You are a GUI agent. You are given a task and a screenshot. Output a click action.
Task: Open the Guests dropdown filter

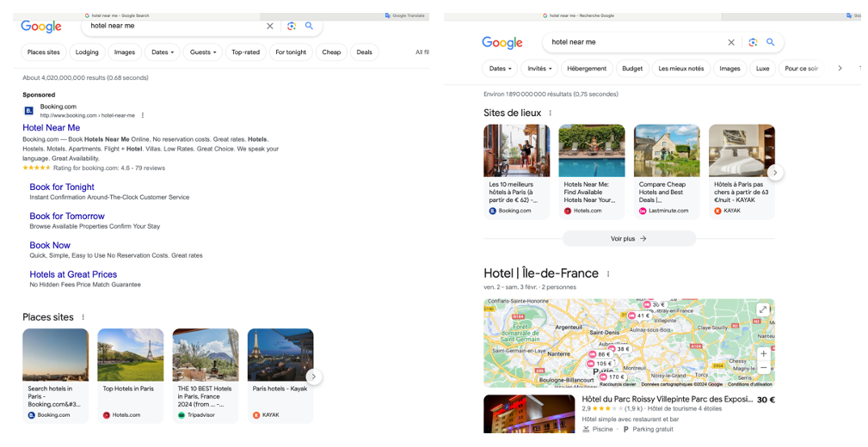203,52
